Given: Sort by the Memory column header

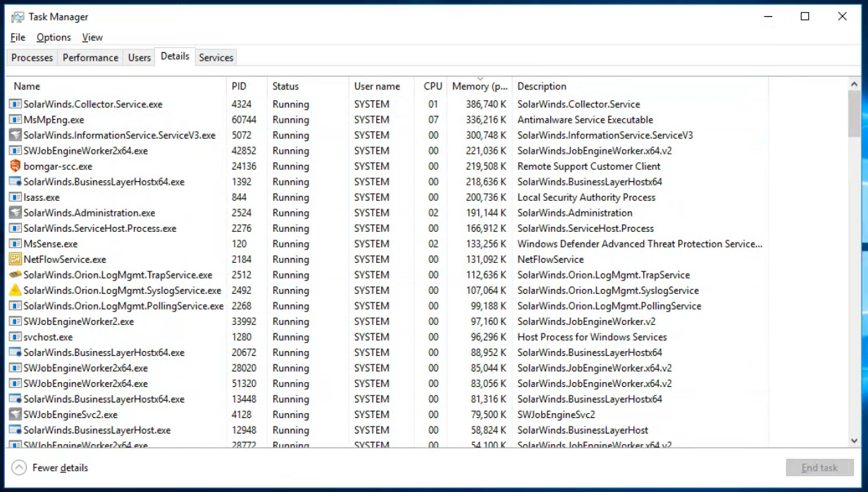Looking at the screenshot, I should (x=480, y=86).
